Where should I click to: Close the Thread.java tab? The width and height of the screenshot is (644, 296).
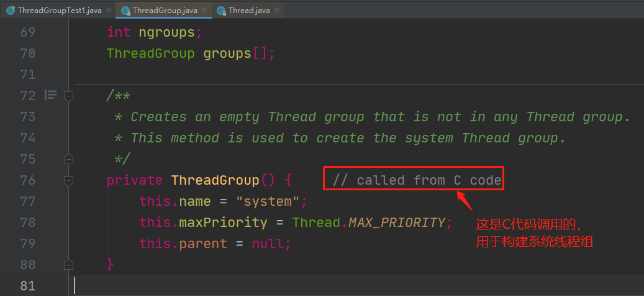click(277, 11)
